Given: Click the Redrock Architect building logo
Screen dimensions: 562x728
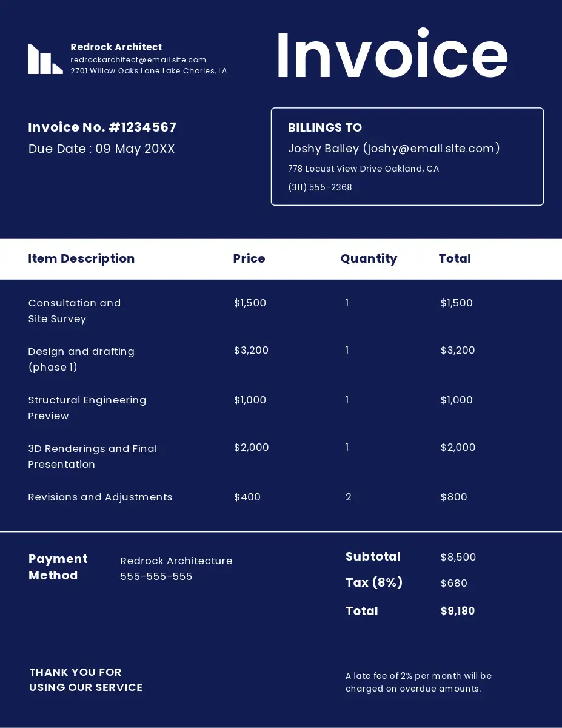Looking at the screenshot, I should click(x=45, y=59).
